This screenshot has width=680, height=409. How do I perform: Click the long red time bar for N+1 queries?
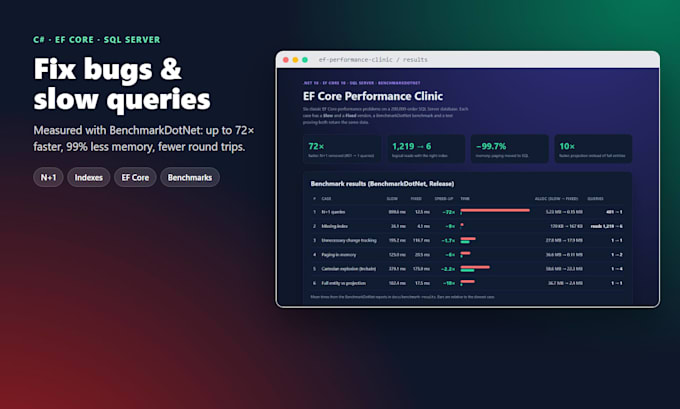tap(495, 210)
